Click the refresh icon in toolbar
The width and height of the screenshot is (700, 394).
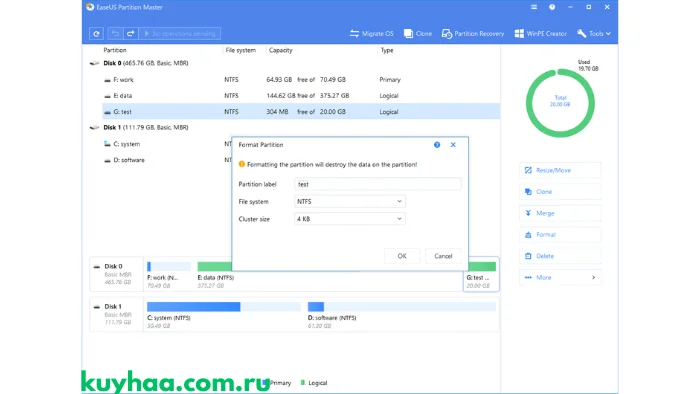[x=96, y=33]
